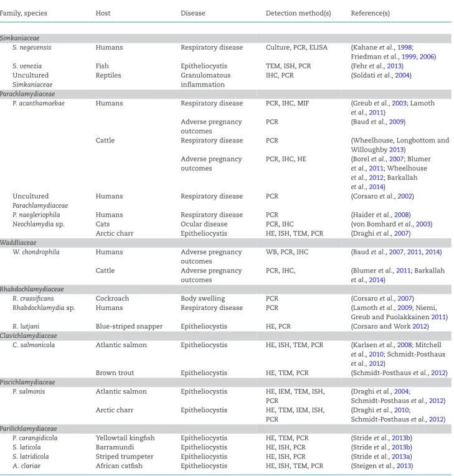Open the Mitchell et al. 2010 reference link

click(x=376, y=354)
